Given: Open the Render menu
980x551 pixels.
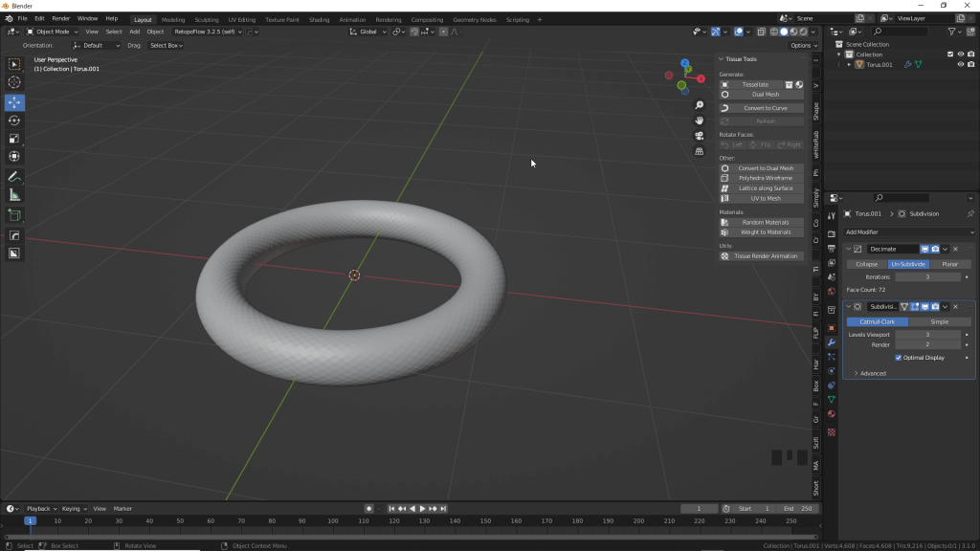Looking at the screenshot, I should (59, 18).
